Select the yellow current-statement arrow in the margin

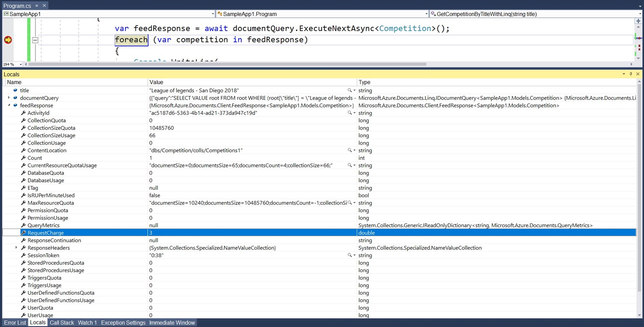[x=8, y=40]
